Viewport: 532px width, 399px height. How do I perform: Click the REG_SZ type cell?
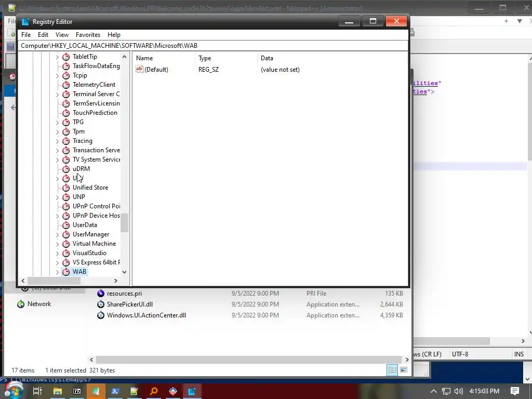coord(208,70)
